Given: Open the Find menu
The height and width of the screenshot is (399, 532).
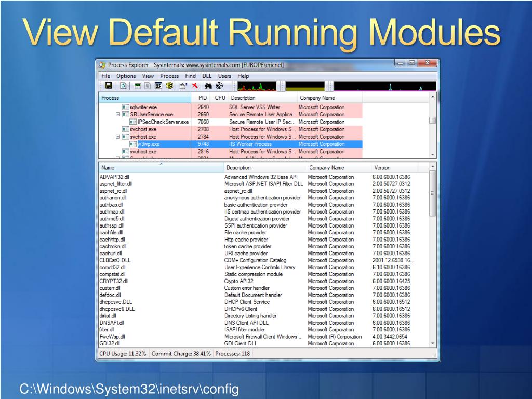Looking at the screenshot, I should tap(190, 76).
